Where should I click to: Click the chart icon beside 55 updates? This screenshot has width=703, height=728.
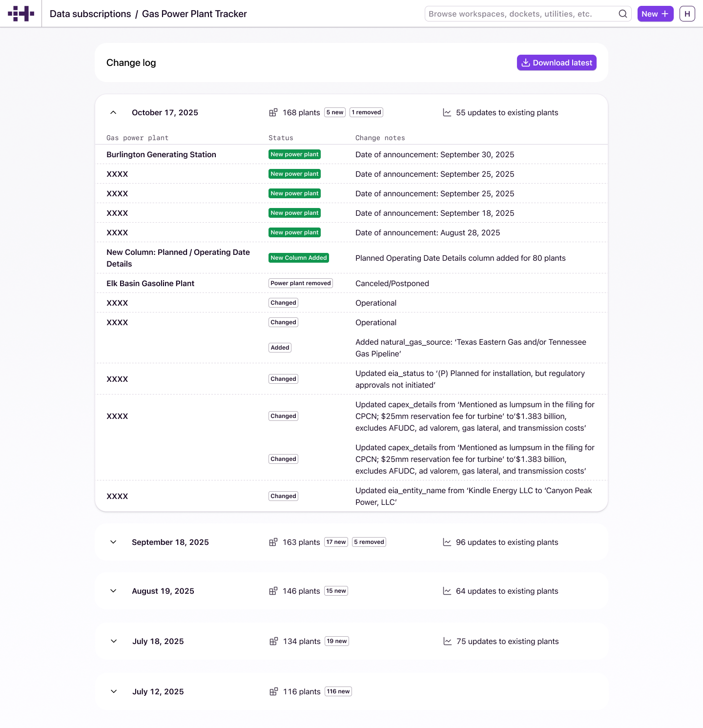(x=447, y=112)
